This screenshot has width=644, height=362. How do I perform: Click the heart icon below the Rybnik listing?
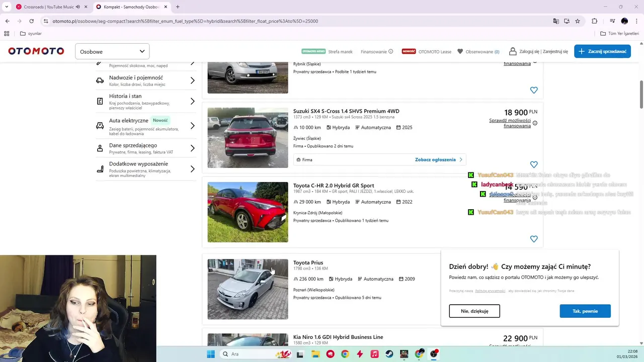click(534, 90)
